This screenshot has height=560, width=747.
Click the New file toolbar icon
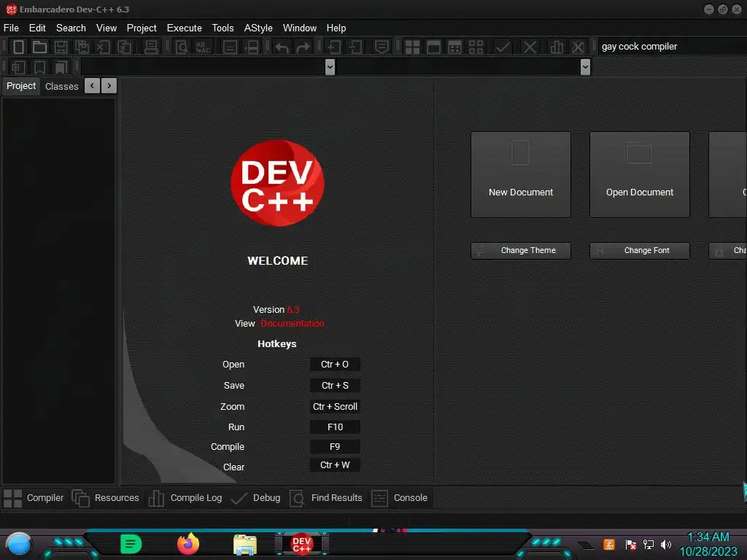[x=18, y=47]
